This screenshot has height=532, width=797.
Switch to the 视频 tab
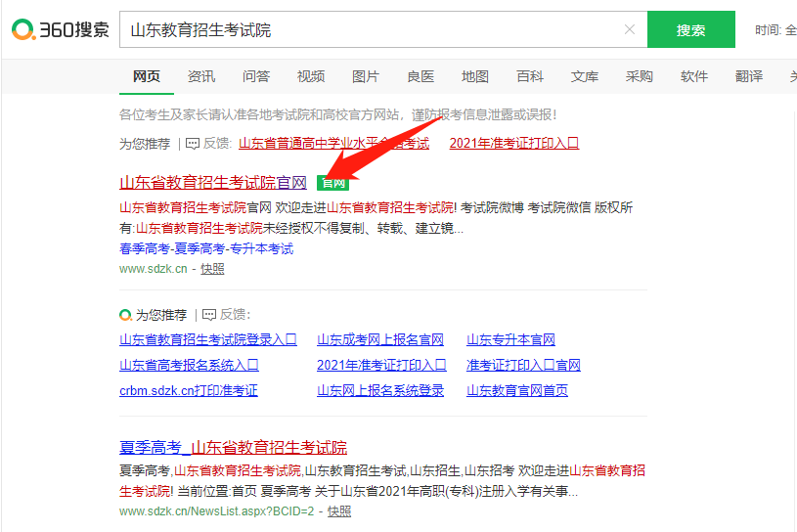click(311, 76)
